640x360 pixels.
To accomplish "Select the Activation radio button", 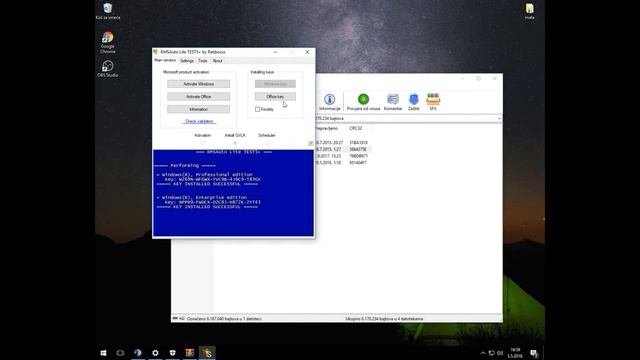I will click(x=202, y=143).
